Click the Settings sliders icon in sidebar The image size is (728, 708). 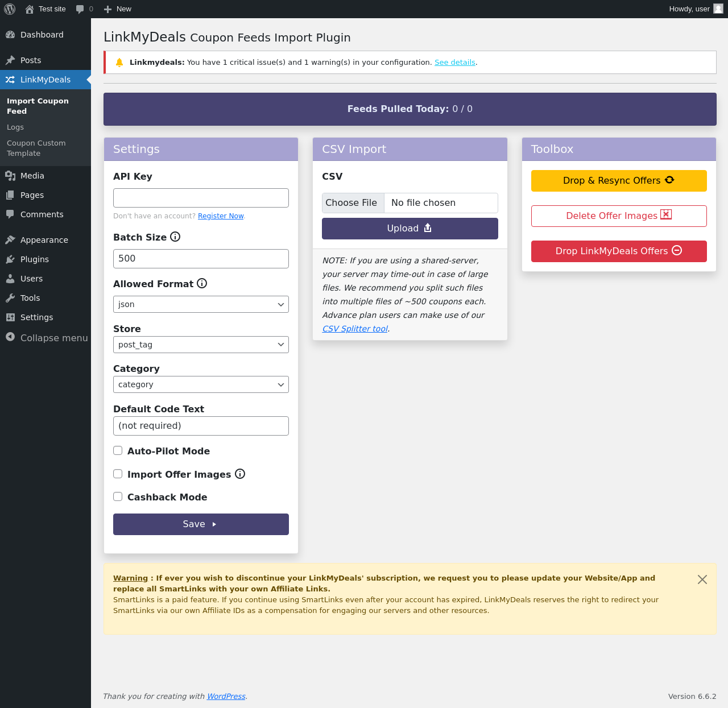point(10,317)
